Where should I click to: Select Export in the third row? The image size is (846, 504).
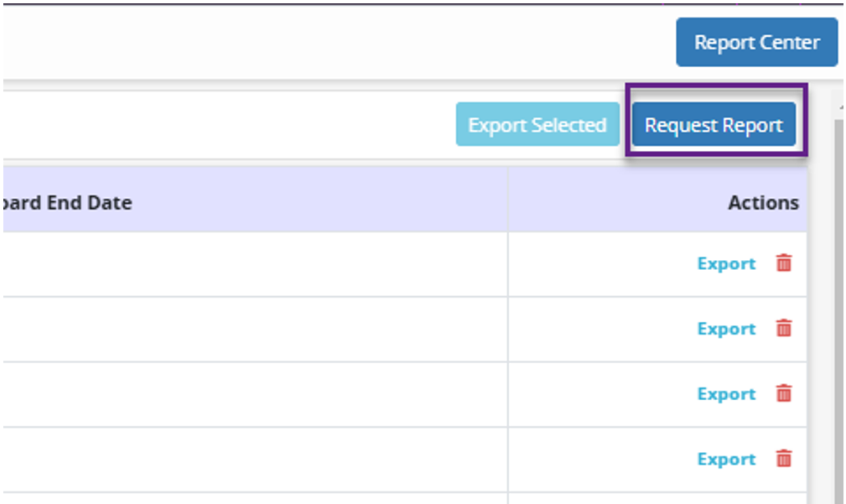pyautogui.click(x=726, y=393)
